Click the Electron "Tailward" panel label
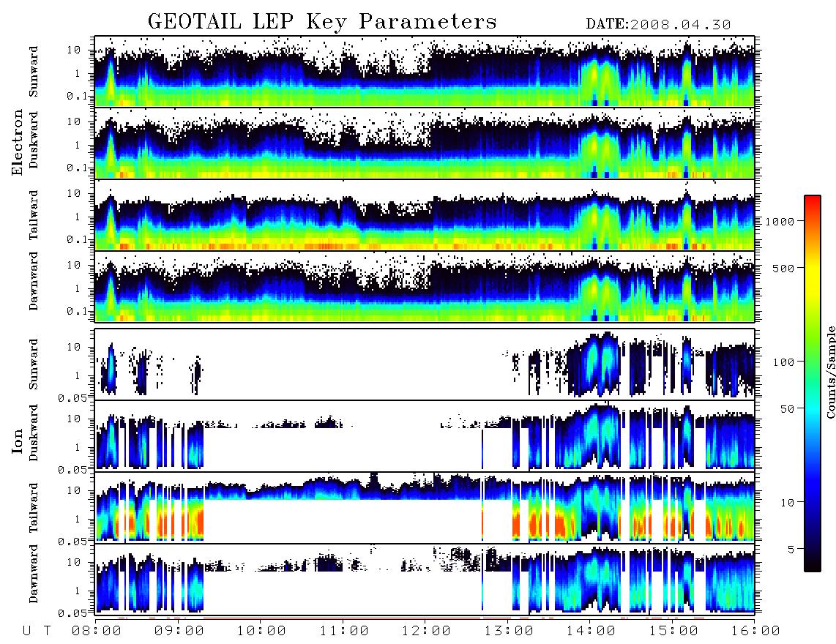 [34, 214]
